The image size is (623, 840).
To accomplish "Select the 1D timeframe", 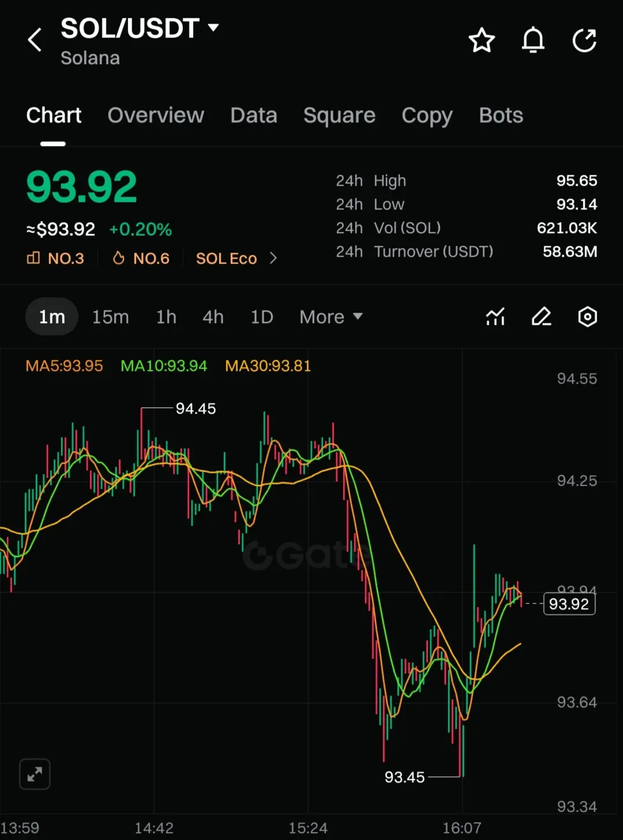I will 262,317.
